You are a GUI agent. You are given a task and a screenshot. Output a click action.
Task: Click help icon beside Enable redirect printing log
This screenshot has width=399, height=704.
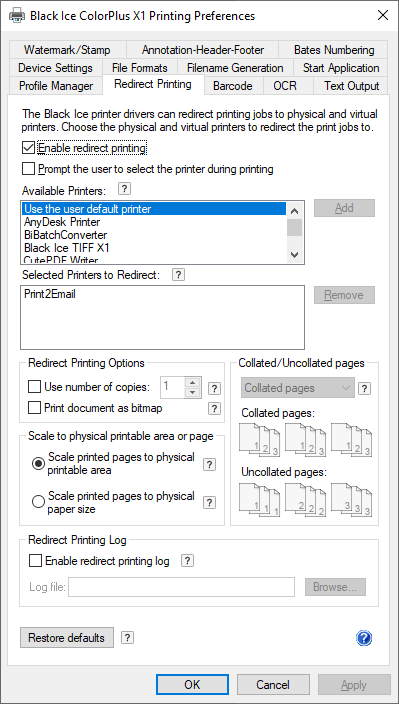188,560
